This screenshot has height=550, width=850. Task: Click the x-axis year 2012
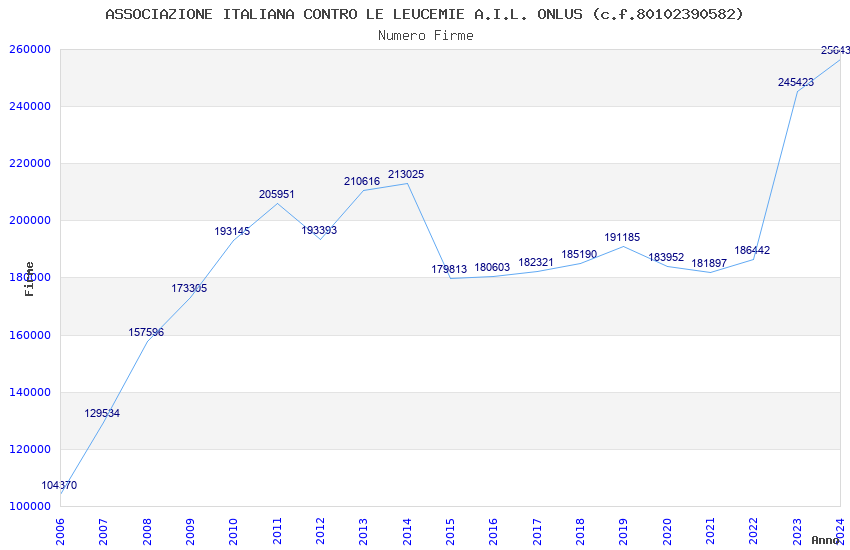click(x=320, y=532)
